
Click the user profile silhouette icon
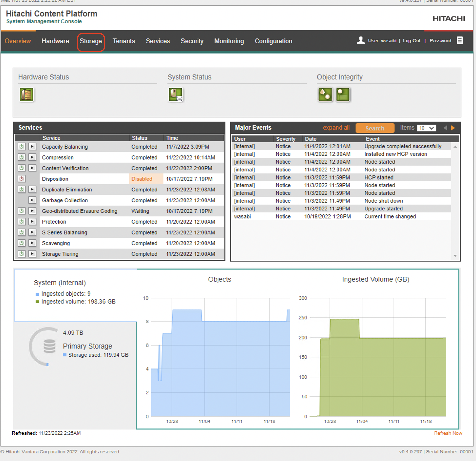[x=361, y=40]
